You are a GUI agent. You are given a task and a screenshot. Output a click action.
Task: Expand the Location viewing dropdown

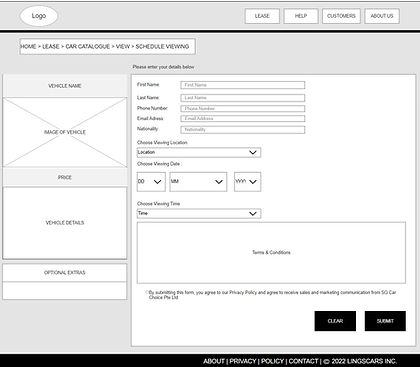tap(199, 152)
